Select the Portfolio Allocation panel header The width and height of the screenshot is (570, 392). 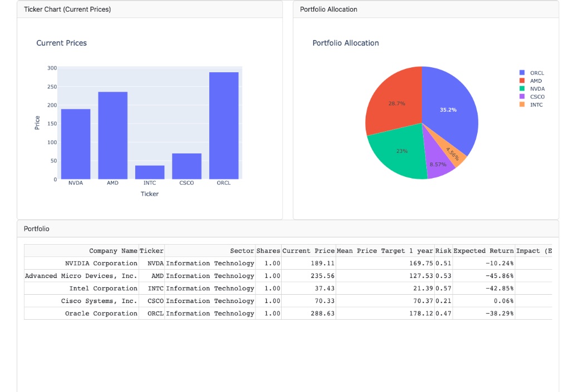click(328, 9)
